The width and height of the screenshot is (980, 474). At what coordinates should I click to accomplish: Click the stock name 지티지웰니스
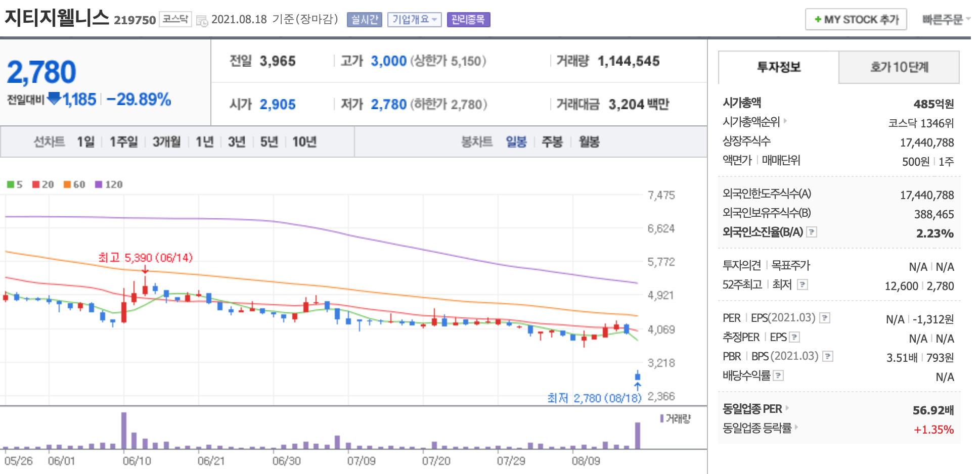tap(57, 18)
